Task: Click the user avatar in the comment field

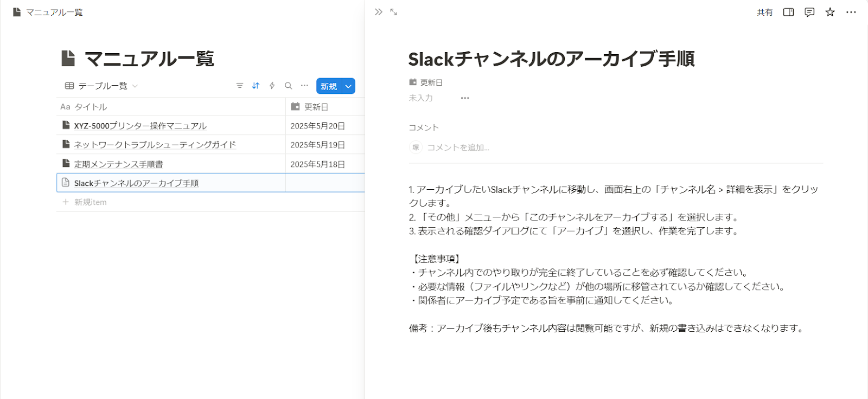Action: coord(416,147)
